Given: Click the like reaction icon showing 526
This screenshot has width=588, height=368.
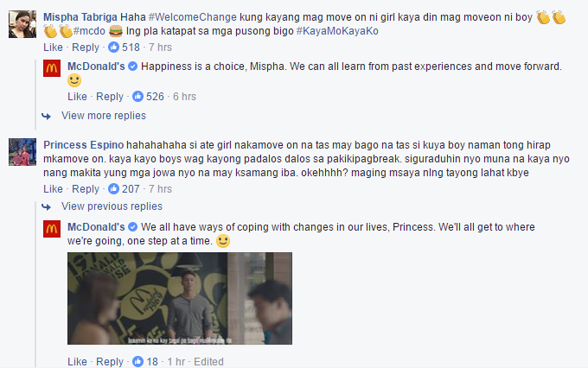Looking at the screenshot, I should (x=137, y=96).
